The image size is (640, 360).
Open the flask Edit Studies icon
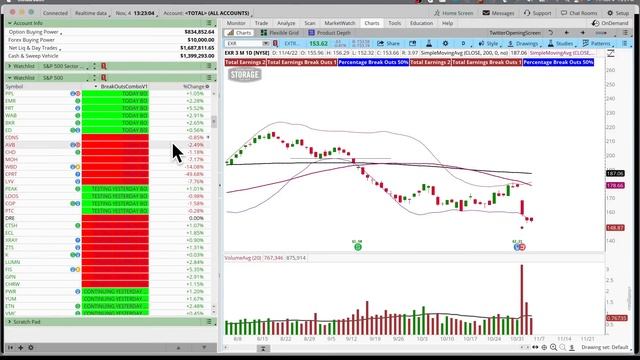pos(429,43)
